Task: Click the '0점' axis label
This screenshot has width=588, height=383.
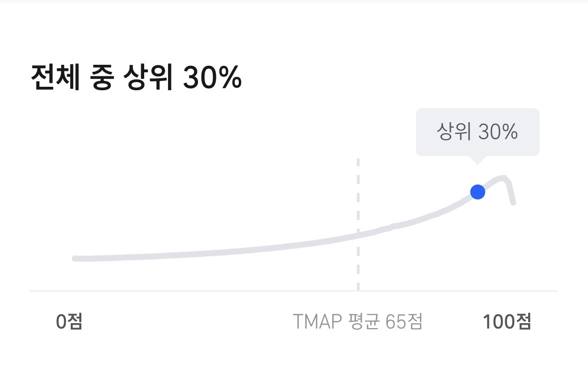Action: (69, 322)
